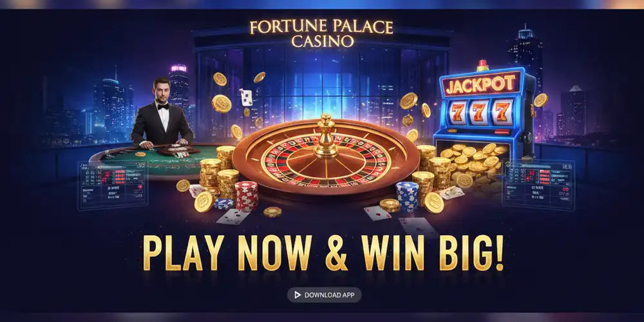Click the golden roulette wheel spindle
This screenshot has height=322, width=644.
tap(326, 137)
